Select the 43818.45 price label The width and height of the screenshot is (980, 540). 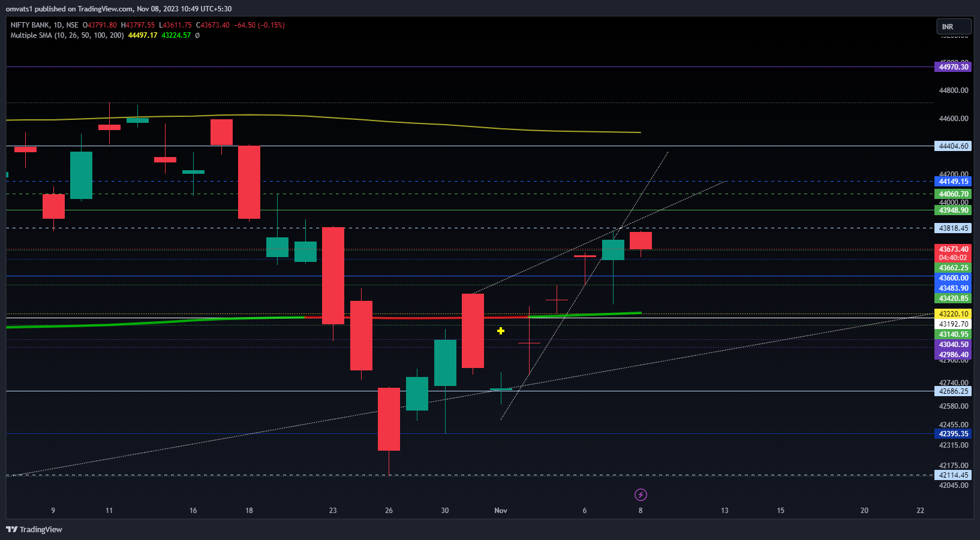point(953,228)
